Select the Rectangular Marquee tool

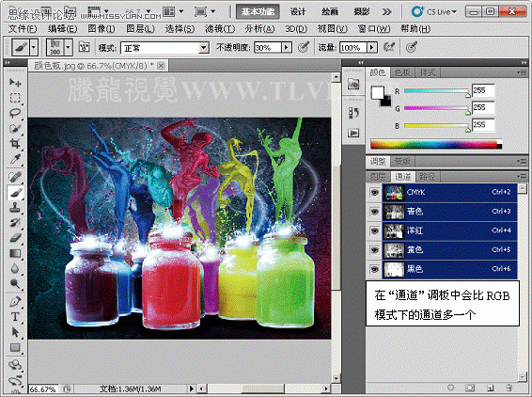pos(15,98)
